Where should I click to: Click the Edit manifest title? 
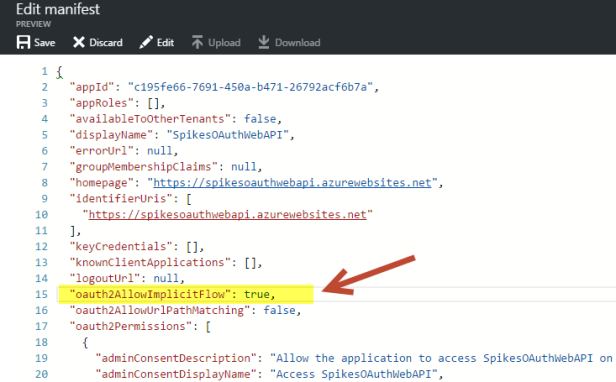coord(58,9)
